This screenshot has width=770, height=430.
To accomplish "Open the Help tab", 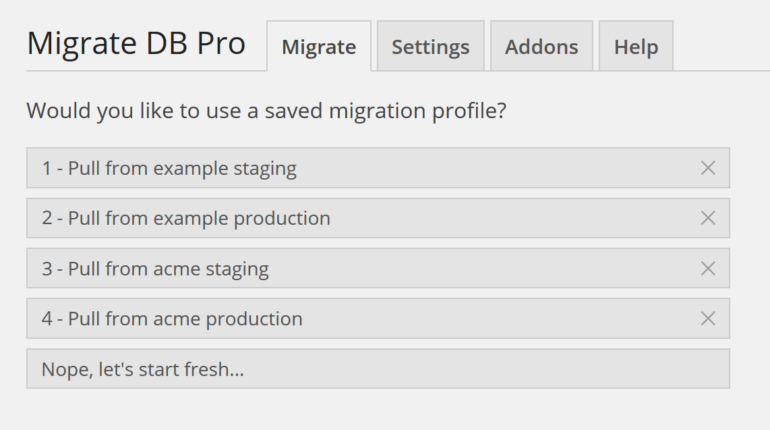I will [635, 47].
